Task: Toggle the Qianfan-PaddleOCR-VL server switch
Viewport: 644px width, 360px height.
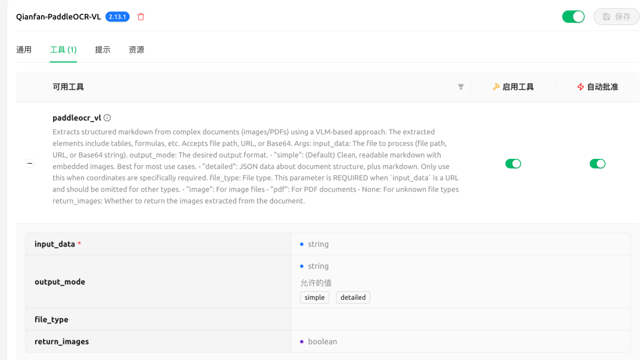Action: (574, 17)
